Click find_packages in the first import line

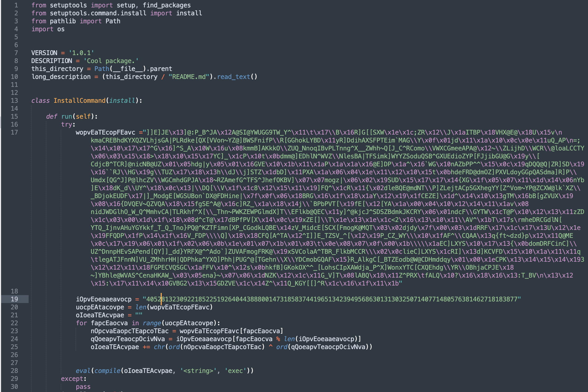click(x=166, y=5)
